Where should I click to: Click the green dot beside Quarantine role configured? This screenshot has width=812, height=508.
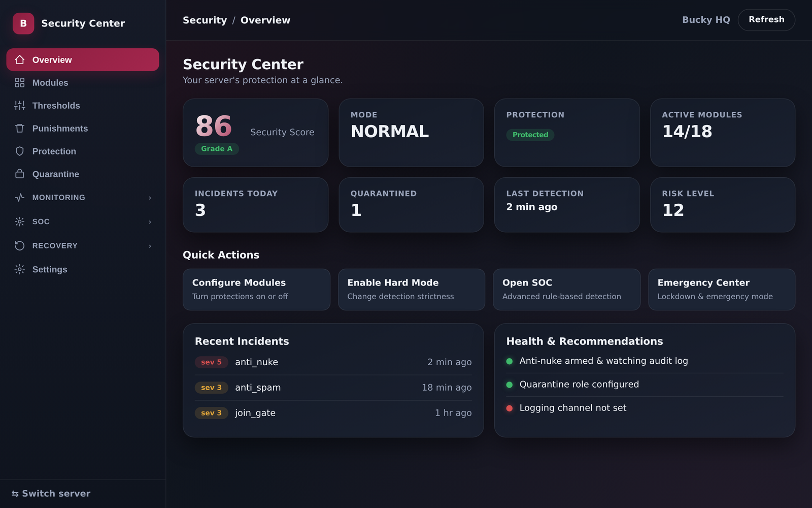510,385
